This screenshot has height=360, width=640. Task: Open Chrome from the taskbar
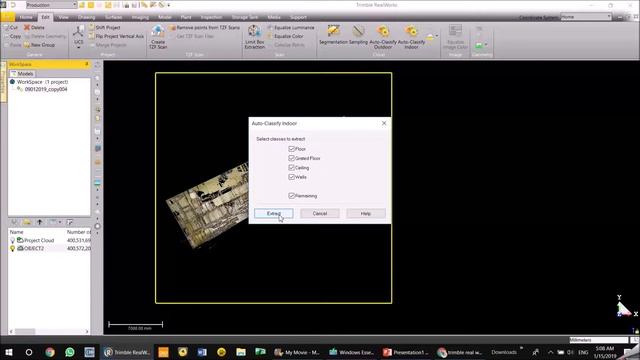50,352
